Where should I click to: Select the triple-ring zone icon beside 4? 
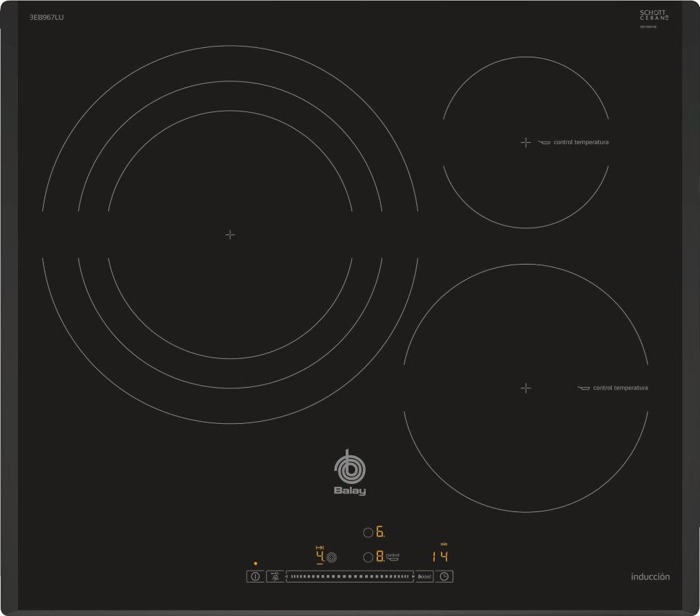[332, 557]
